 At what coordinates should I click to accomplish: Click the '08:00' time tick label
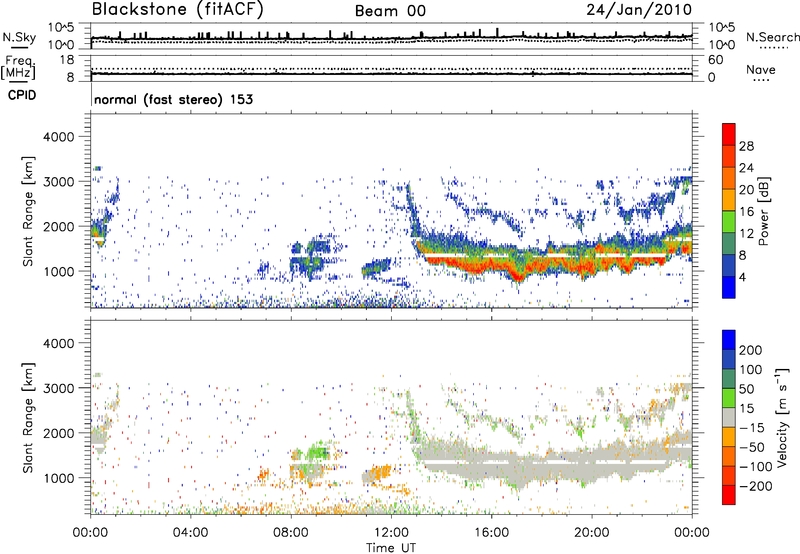[291, 533]
